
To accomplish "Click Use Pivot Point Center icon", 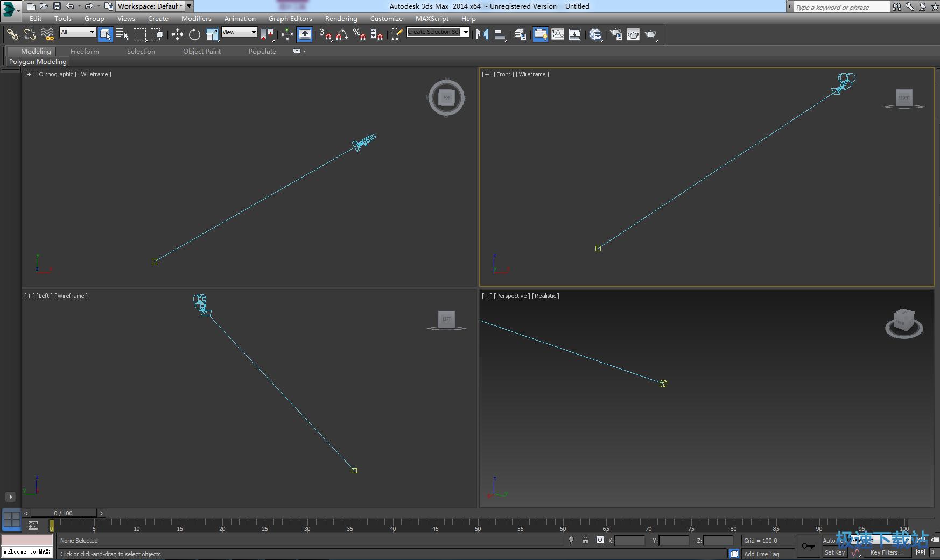I will tap(267, 34).
